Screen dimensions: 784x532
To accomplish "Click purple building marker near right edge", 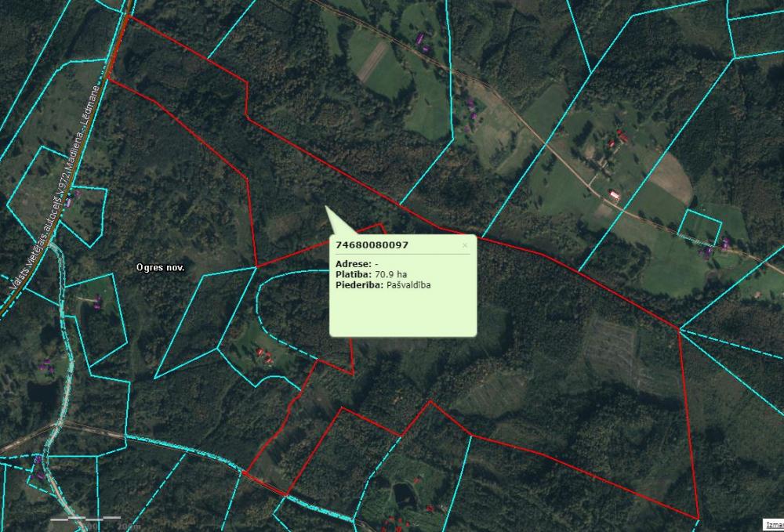I will [x=726, y=244].
